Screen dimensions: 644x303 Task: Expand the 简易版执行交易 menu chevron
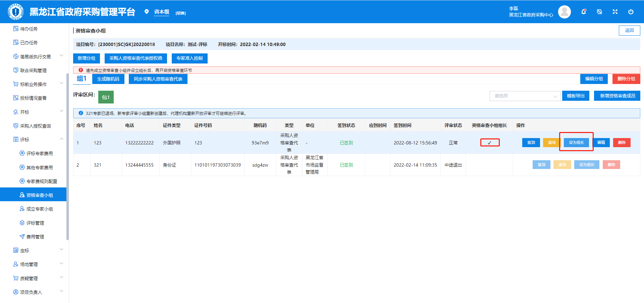coord(61,56)
